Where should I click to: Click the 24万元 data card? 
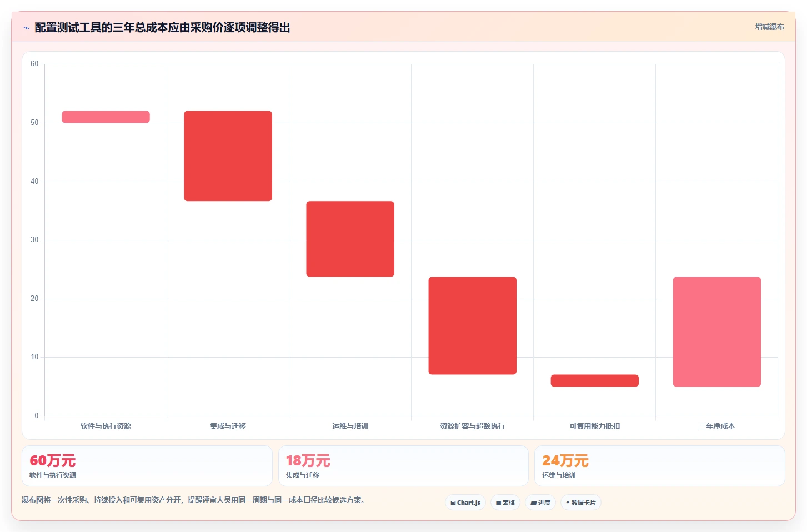tap(660, 466)
